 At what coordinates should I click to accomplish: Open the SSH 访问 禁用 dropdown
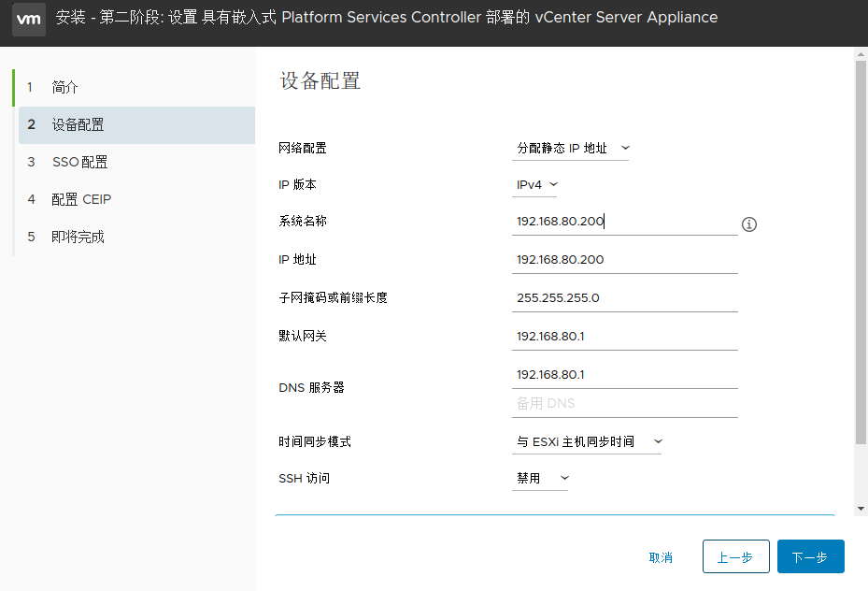540,478
